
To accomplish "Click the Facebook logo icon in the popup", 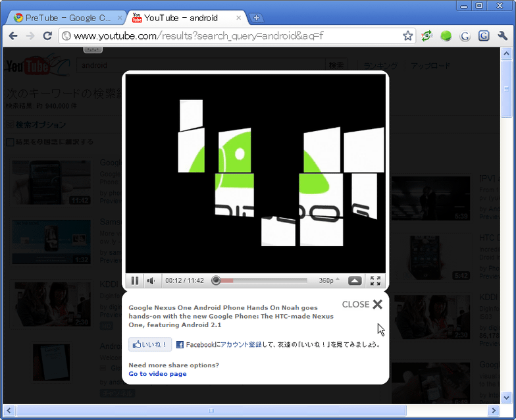I will pyautogui.click(x=180, y=345).
